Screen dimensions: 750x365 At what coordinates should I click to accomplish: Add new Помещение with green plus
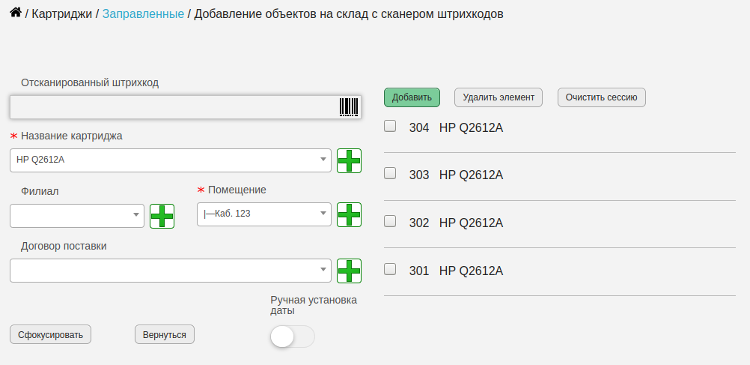349,214
